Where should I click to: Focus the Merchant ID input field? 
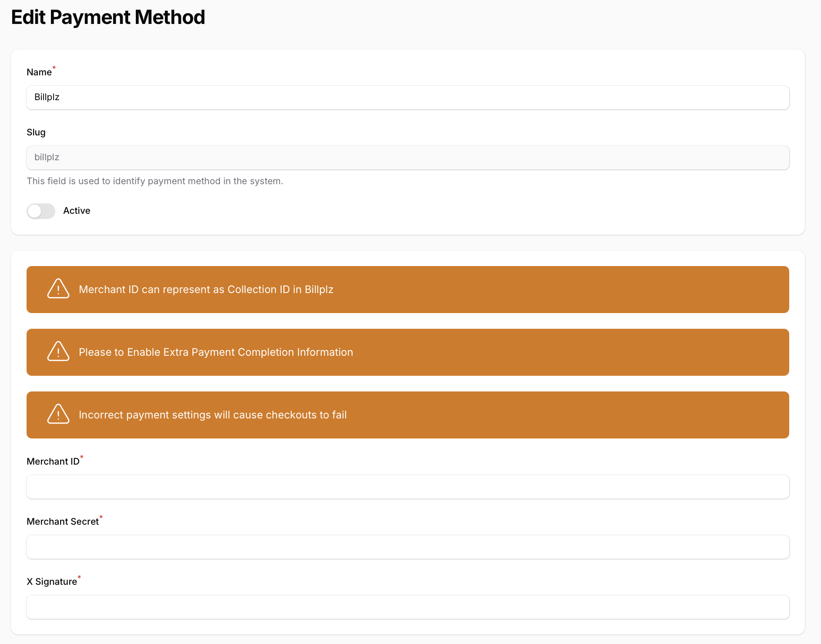(x=408, y=487)
